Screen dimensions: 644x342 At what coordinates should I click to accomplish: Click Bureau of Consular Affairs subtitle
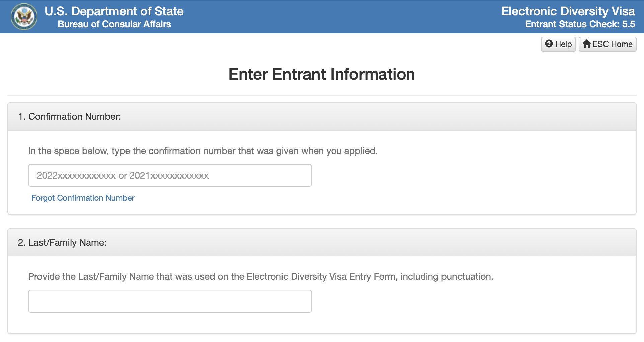tap(114, 24)
